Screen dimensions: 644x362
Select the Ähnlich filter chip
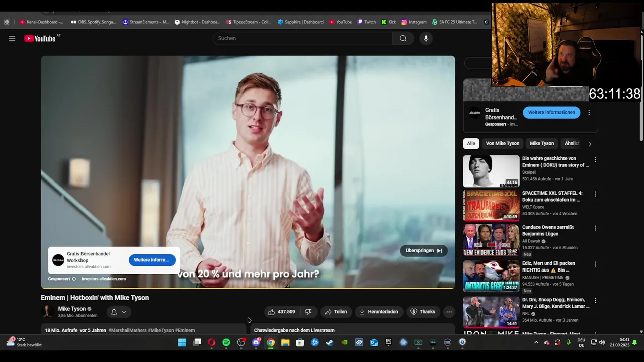point(572,143)
